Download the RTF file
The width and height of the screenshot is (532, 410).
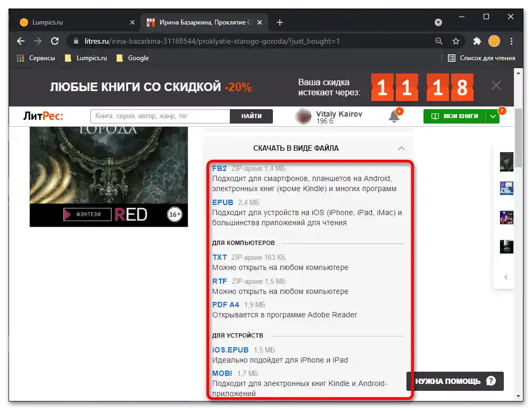(220, 281)
